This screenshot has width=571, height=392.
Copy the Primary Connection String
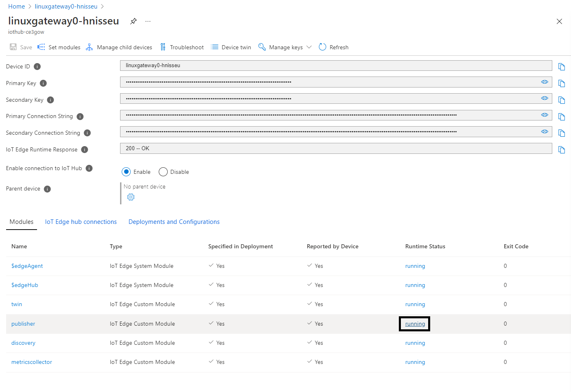(562, 116)
